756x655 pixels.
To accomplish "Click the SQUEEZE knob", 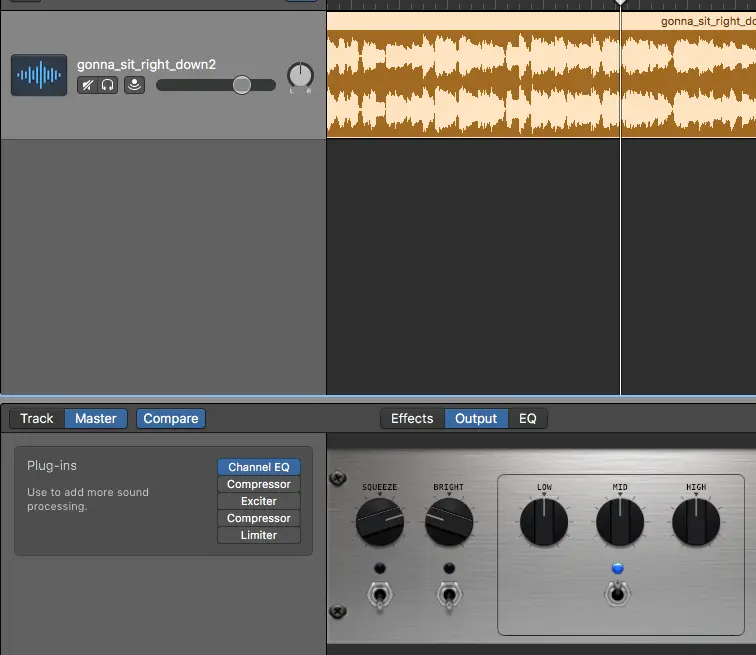I will point(379,523).
